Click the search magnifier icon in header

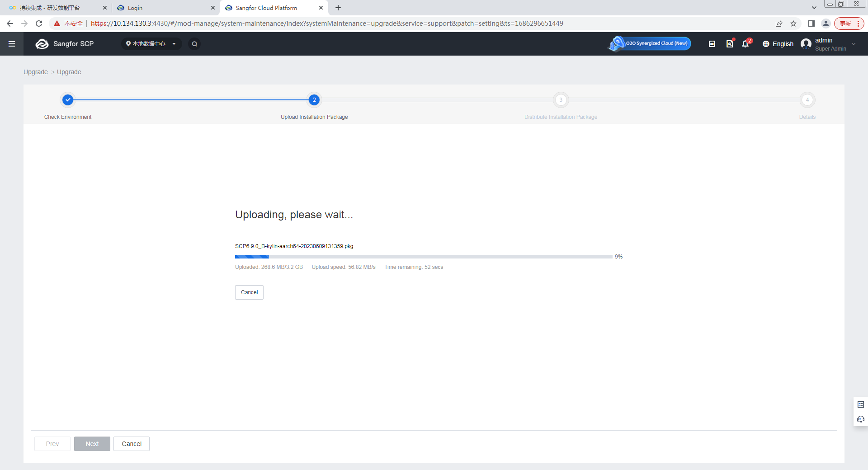click(194, 44)
